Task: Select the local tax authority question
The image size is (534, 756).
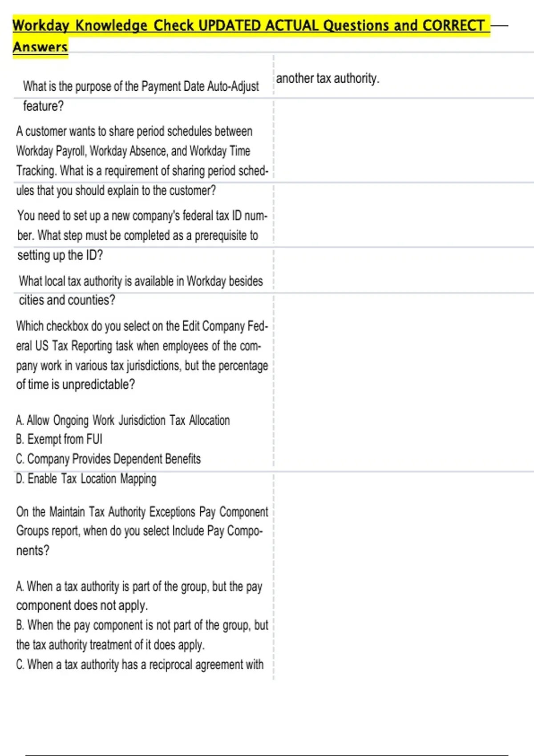Action: [141, 281]
